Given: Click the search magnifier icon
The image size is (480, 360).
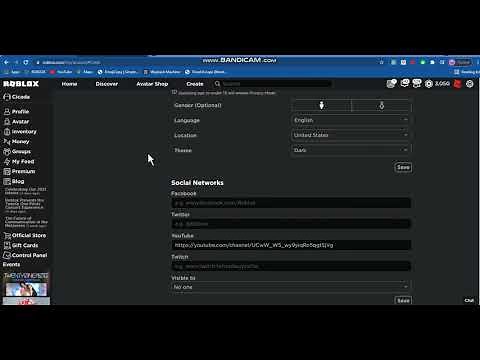Looking at the screenshot, I should pos(217,84).
